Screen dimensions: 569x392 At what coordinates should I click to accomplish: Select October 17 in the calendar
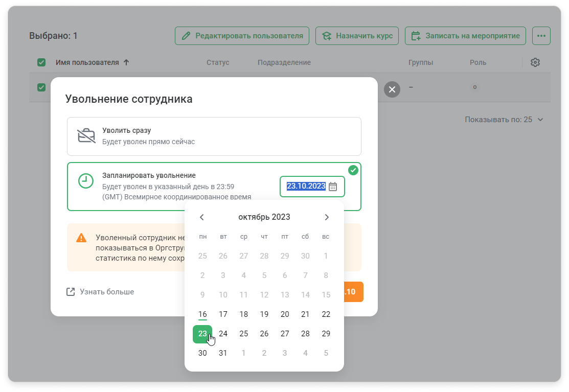223,314
